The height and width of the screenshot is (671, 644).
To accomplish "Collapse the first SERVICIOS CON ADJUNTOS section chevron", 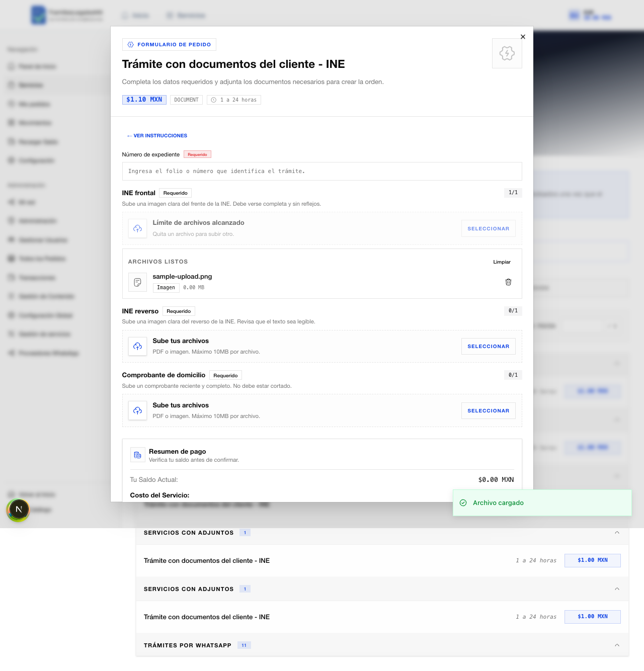I will 617,533.
